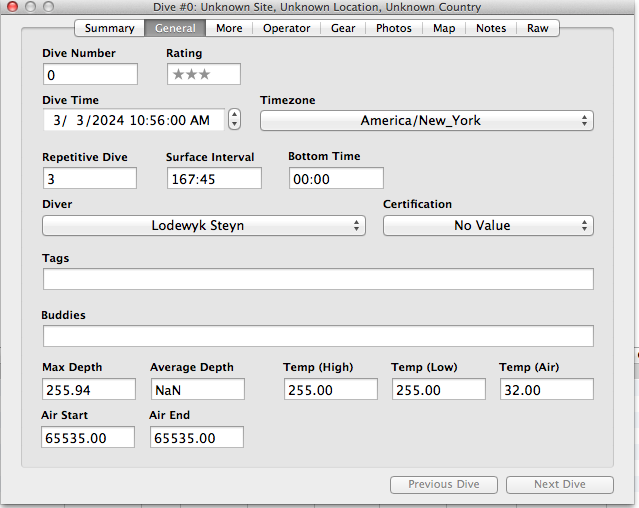The height and width of the screenshot is (508, 639).
Task: Click into the Buddies field
Action: click(x=318, y=336)
